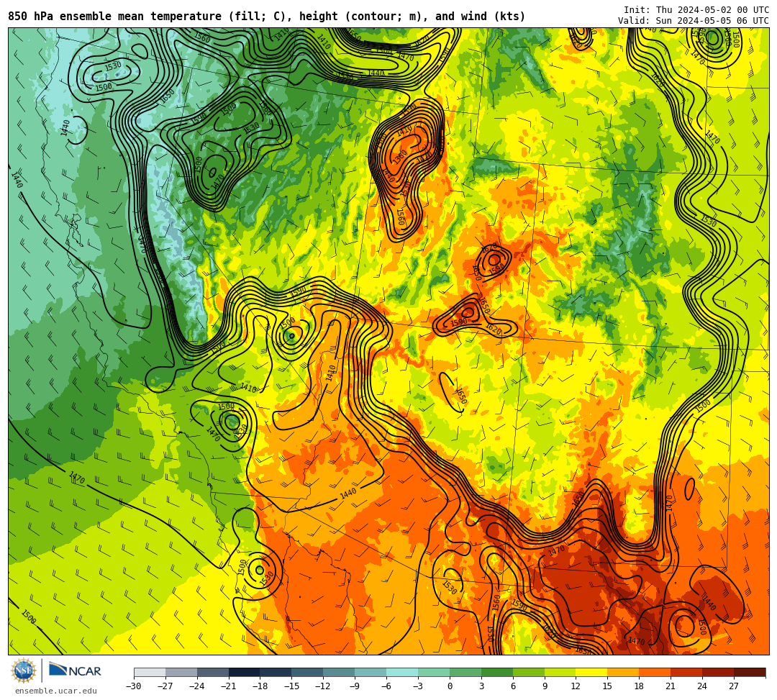777x700 pixels.
Task: Pick the colorbar swatch between 6 and 9
Action: tap(529, 672)
